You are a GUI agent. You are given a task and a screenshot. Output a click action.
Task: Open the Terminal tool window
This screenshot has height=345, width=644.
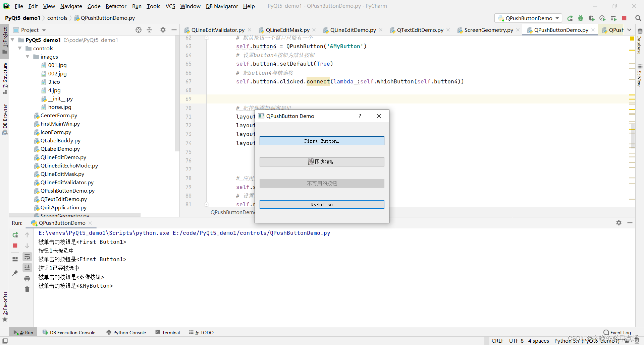[x=168, y=333]
